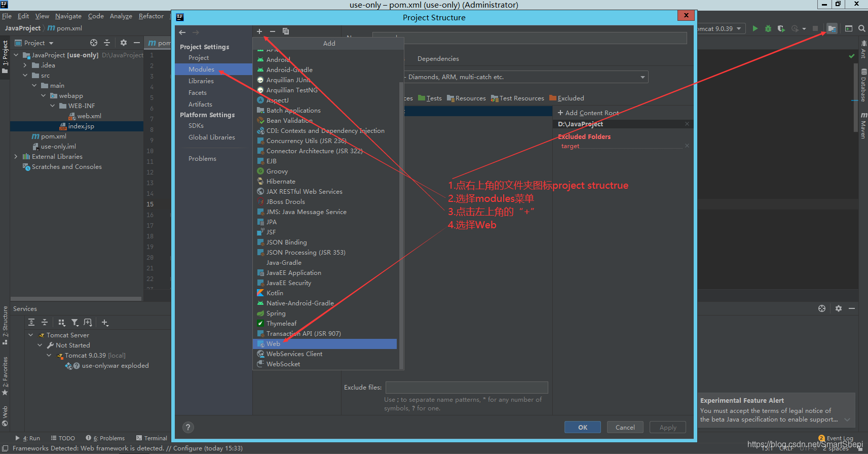The image size is (868, 454).
Task: Go back with the left arrow in dialog
Action: [182, 32]
